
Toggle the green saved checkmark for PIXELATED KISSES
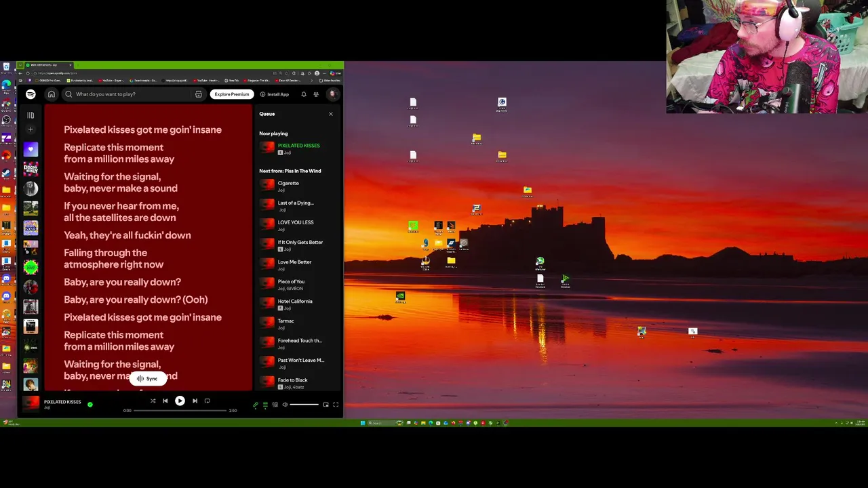tap(90, 405)
